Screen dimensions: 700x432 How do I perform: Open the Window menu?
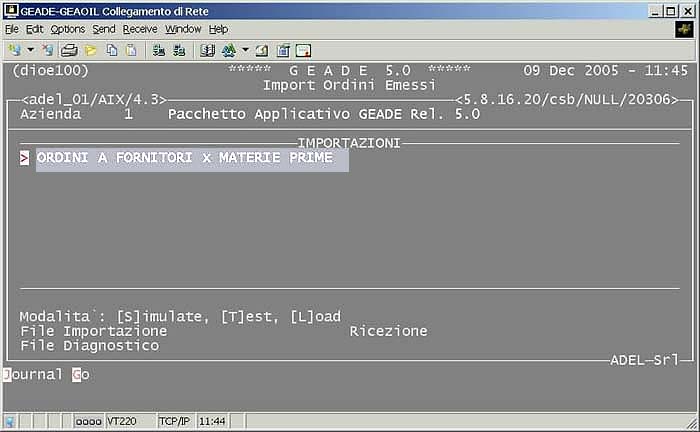tap(183, 29)
